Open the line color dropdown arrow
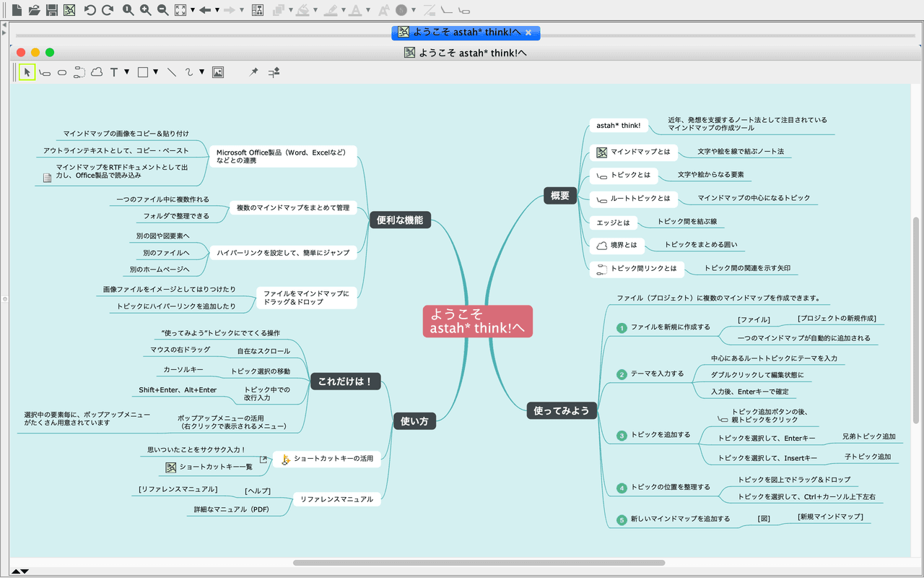Image resolution: width=924 pixels, height=578 pixels. (x=342, y=10)
